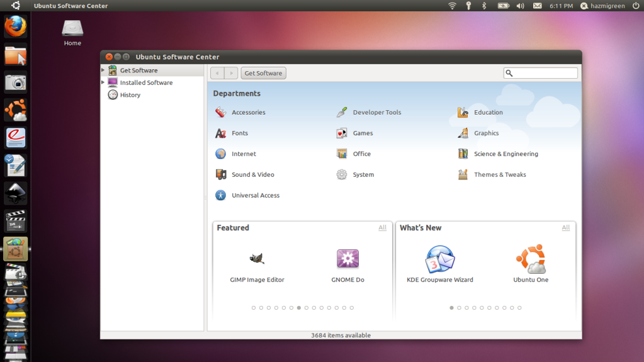Open the Wi-Fi network indicator
The image size is (644, 362).
452,6
